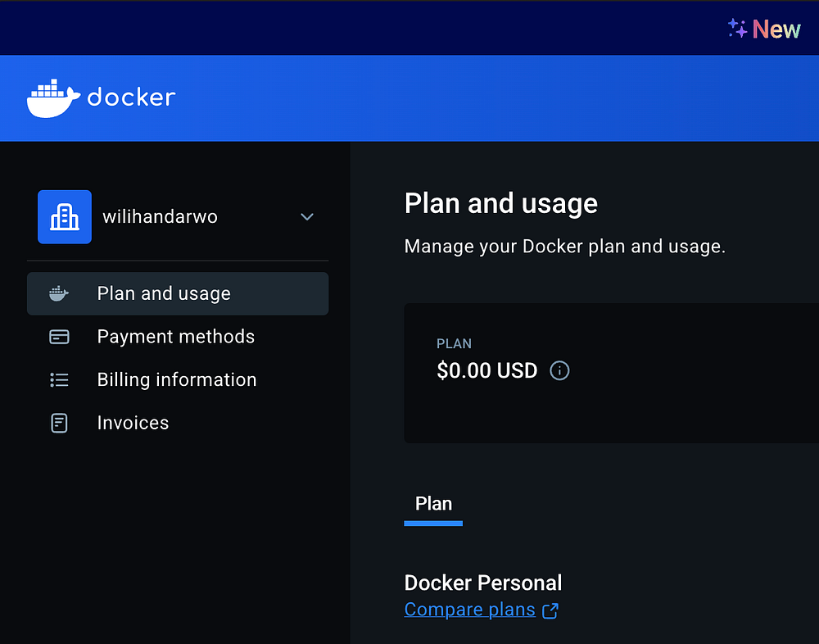Screen dimensions: 819x644
Task: Open Plan and usage in the sidebar
Action: click(x=164, y=293)
